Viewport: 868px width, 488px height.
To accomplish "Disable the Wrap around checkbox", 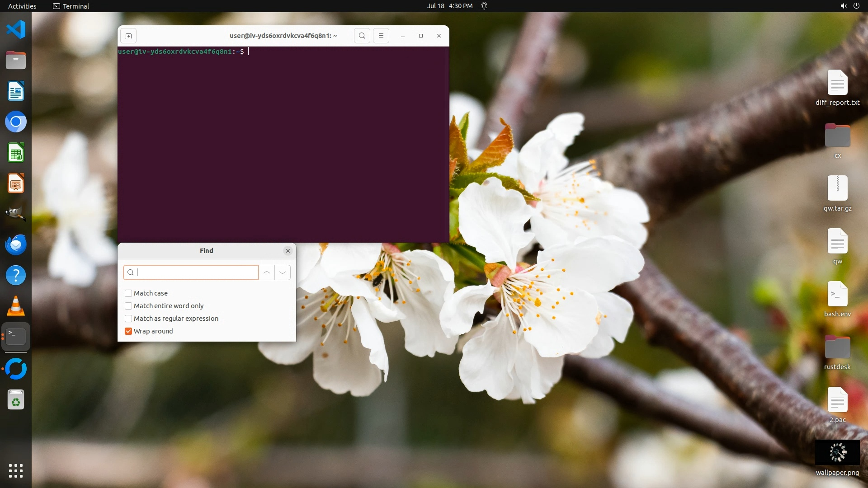I will [128, 331].
